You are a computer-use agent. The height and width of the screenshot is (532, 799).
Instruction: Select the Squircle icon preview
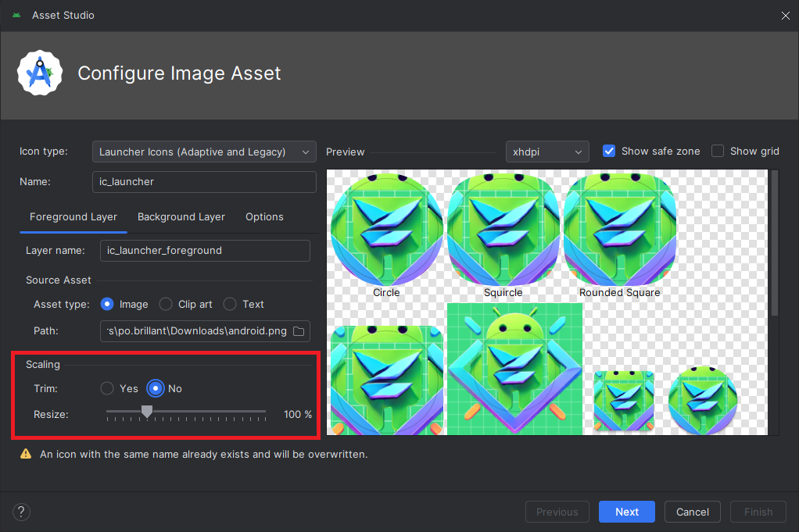503,229
